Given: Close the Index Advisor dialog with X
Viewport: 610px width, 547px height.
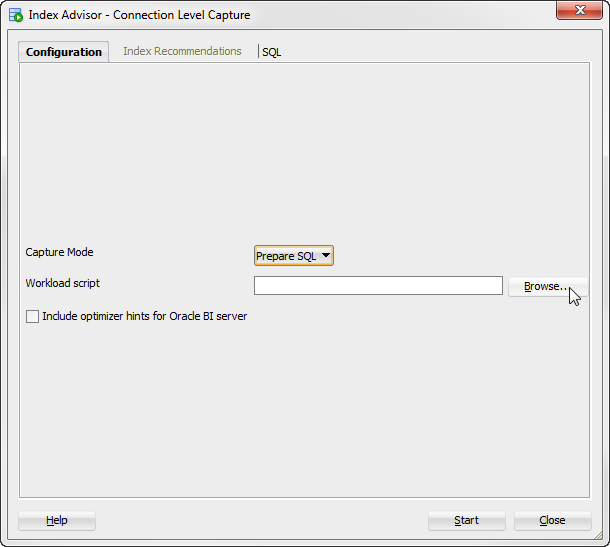Looking at the screenshot, I should (579, 10).
